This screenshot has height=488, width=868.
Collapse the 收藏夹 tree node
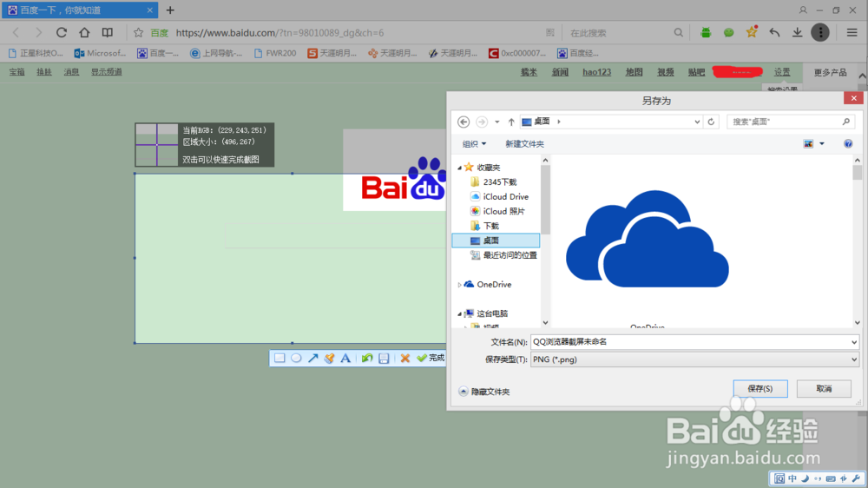click(x=459, y=168)
